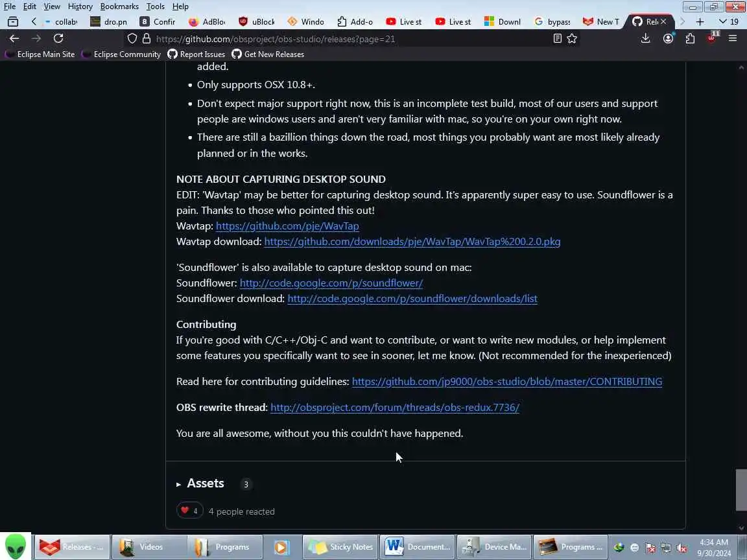Image resolution: width=747 pixels, height=560 pixels.
Task: Open Word Document taskbar item
Action: coord(418,547)
